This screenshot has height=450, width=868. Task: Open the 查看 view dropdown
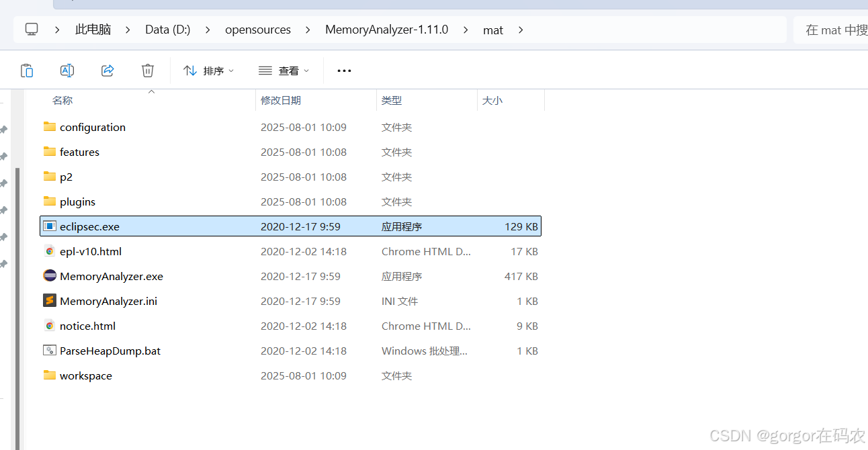283,70
